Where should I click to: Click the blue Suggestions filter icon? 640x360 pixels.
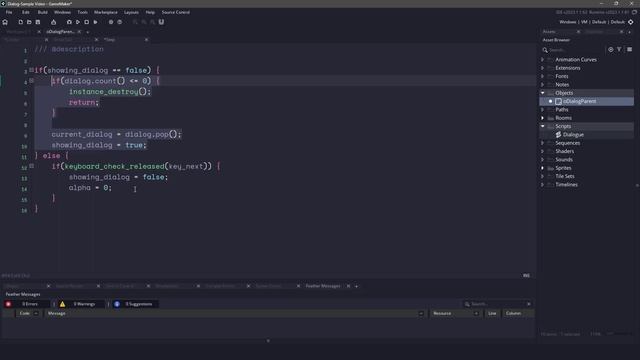point(117,304)
